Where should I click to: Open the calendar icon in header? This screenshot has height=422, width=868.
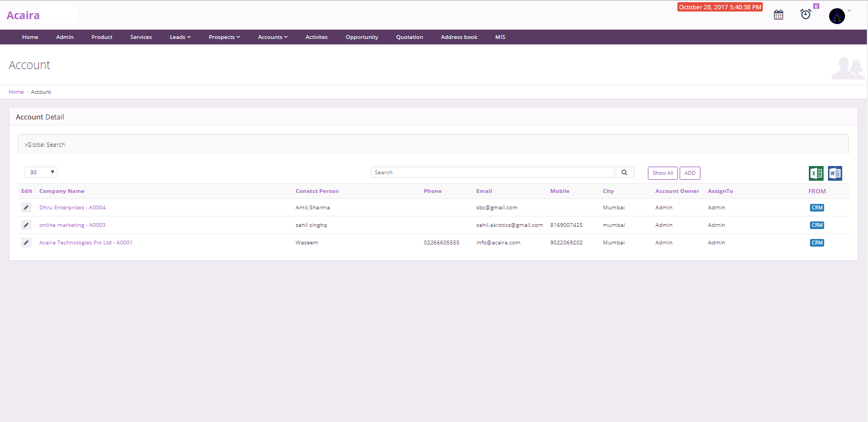tap(778, 15)
